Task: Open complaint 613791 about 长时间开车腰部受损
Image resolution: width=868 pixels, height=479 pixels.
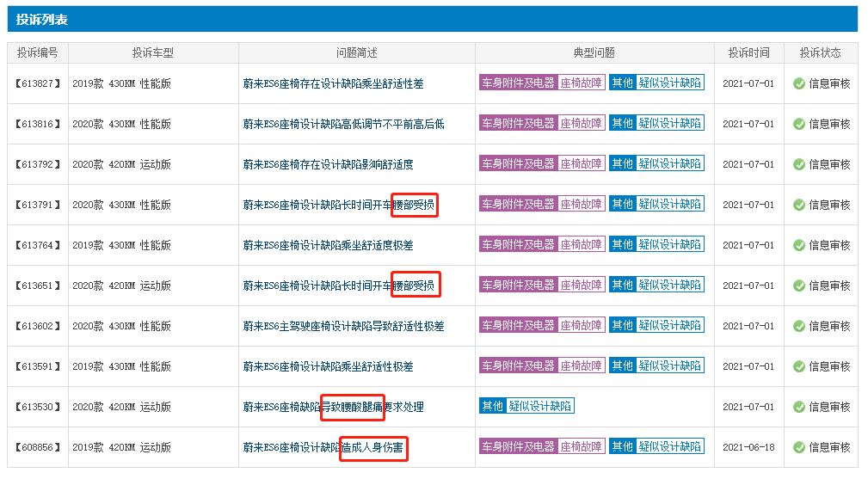Action: tap(339, 205)
